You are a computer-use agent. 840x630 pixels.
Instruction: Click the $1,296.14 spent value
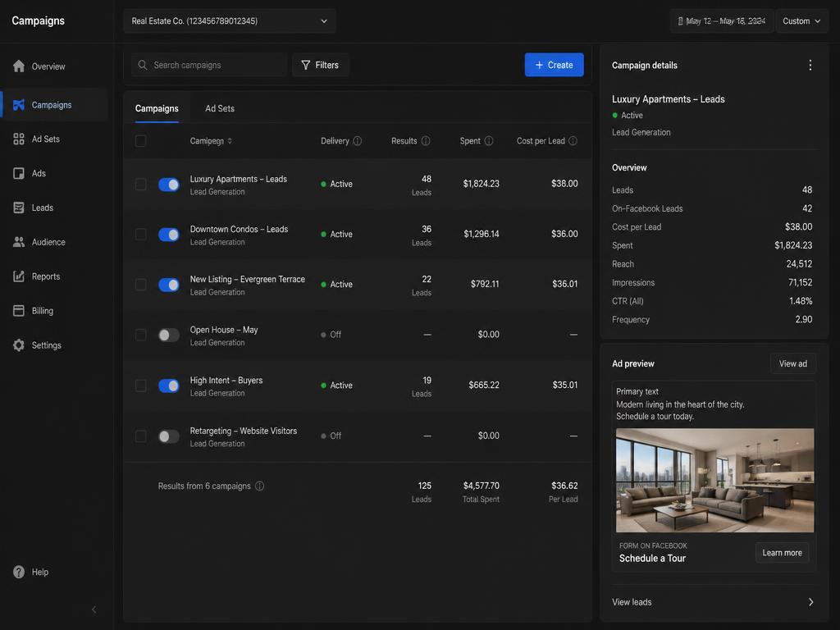click(481, 234)
